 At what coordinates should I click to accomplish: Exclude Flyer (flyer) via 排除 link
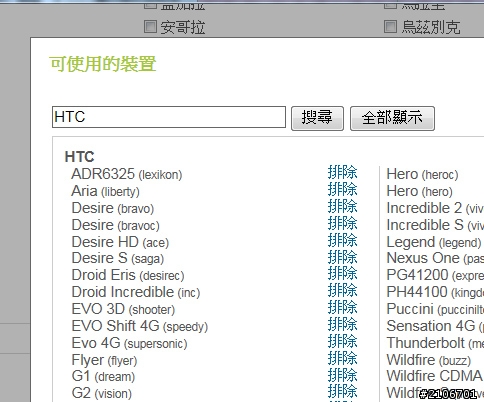point(342,359)
